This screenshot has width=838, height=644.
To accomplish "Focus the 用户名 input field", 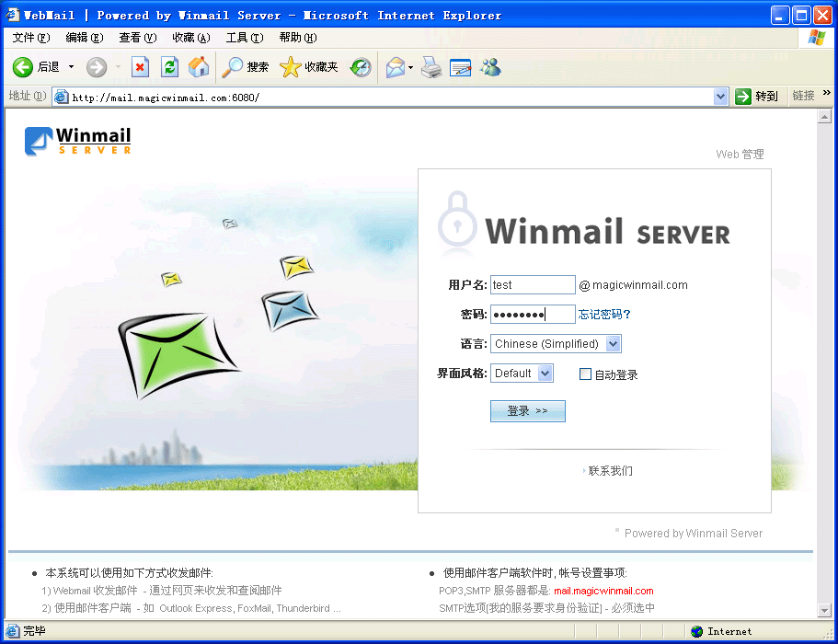I will coord(533,285).
